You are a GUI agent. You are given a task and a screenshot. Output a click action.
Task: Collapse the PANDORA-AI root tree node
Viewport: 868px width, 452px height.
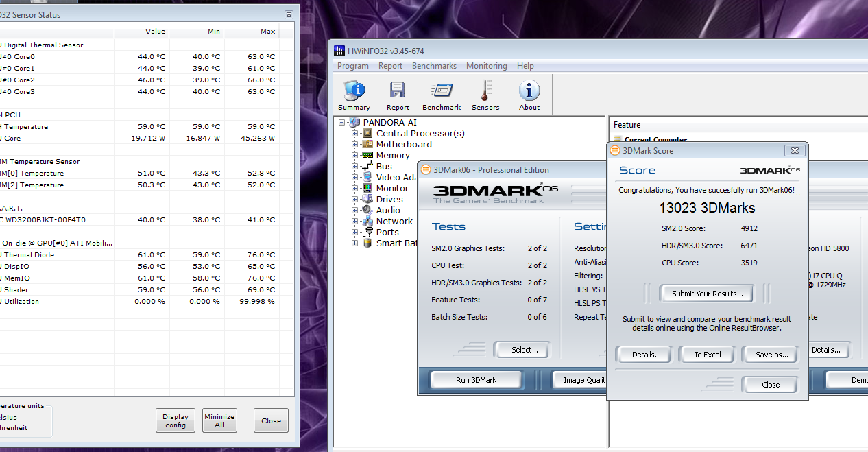coord(342,122)
